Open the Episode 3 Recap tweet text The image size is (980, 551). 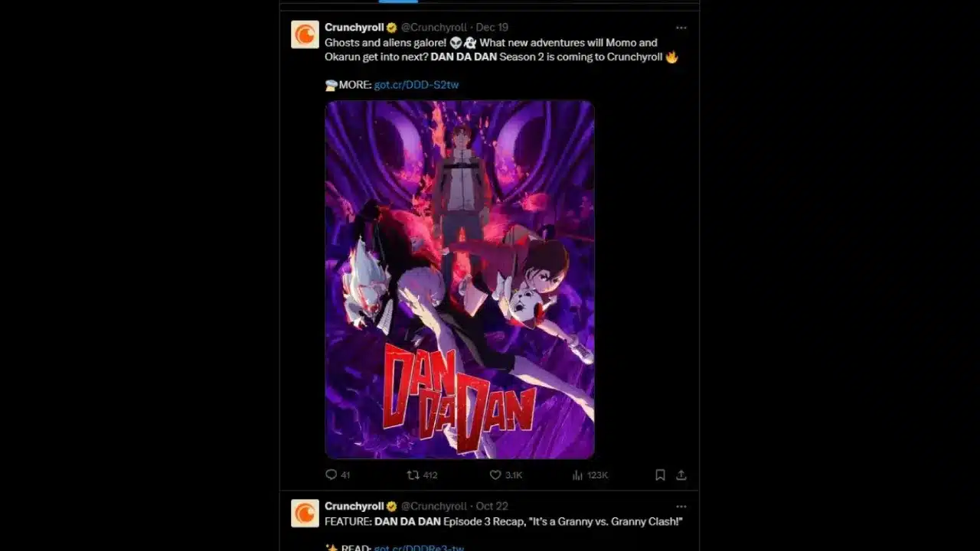pos(503,521)
